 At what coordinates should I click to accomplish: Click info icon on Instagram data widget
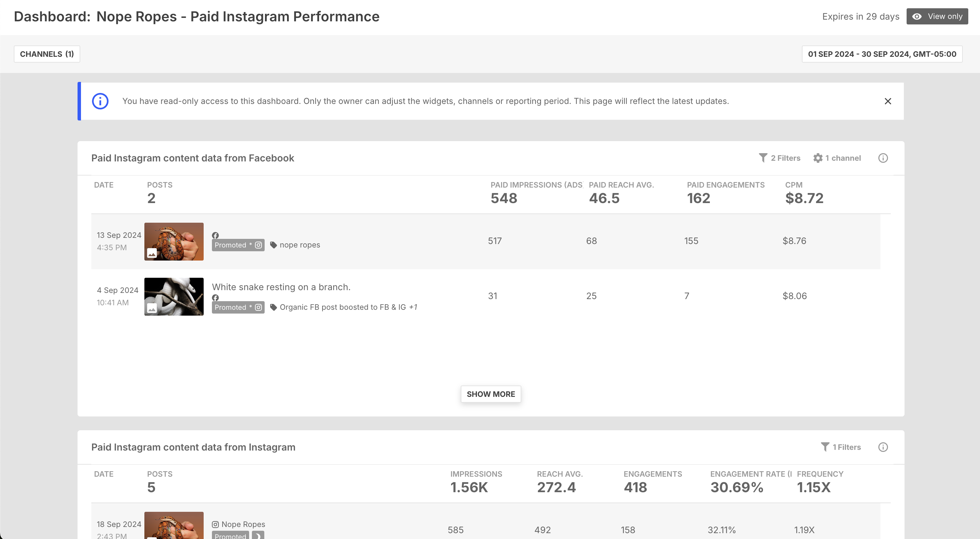tap(882, 447)
